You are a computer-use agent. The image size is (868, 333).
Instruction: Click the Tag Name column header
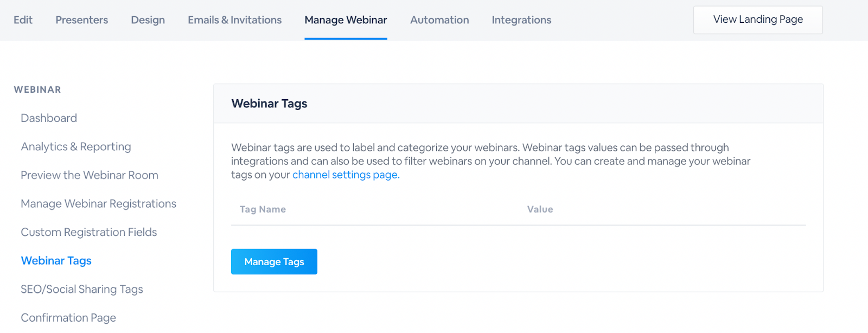(263, 209)
